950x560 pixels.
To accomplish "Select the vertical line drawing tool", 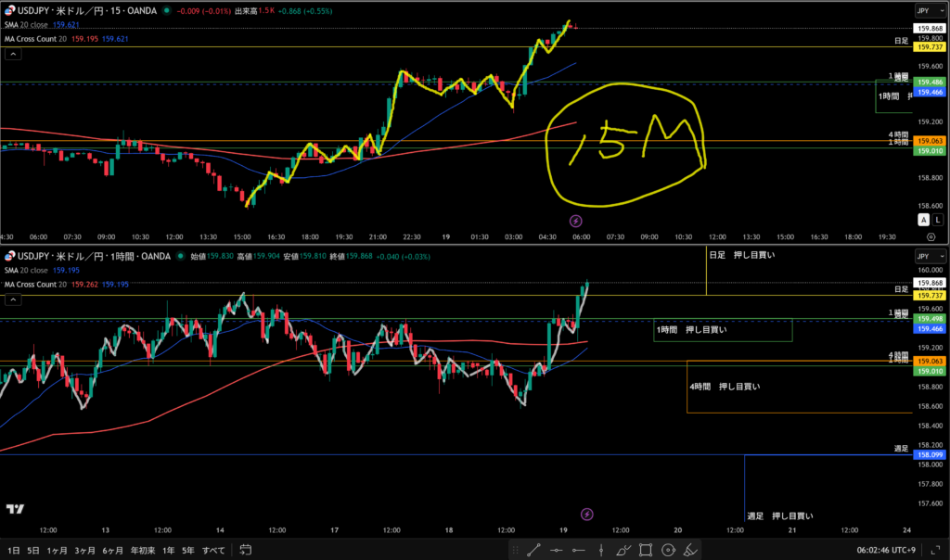I will point(600,550).
